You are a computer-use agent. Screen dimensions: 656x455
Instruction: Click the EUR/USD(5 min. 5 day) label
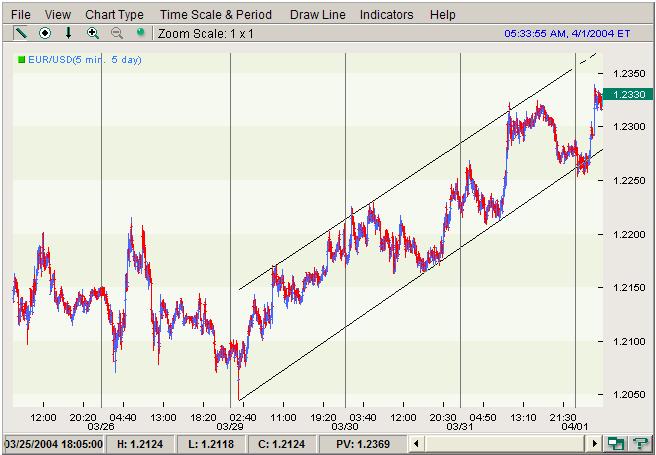(85, 60)
